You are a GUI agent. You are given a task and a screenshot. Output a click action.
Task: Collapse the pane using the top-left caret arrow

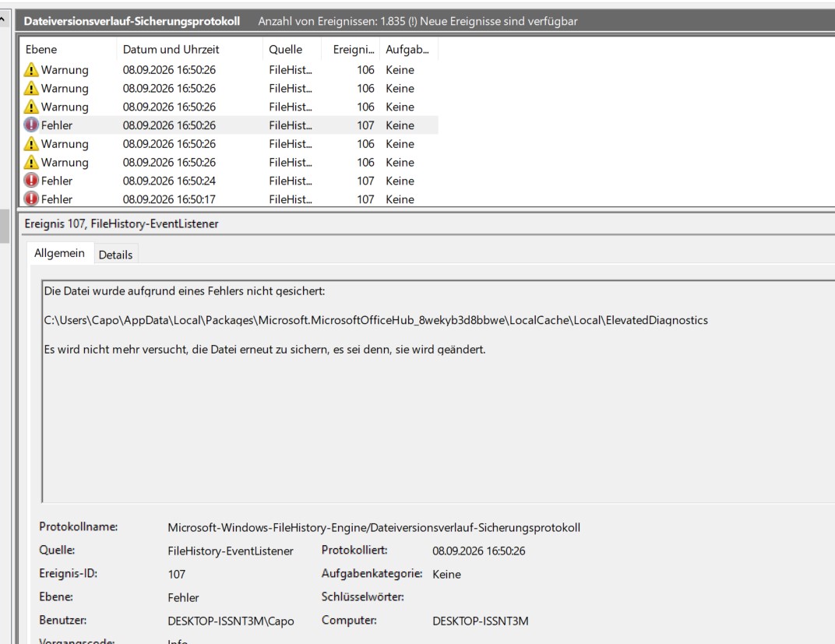pos(2,19)
